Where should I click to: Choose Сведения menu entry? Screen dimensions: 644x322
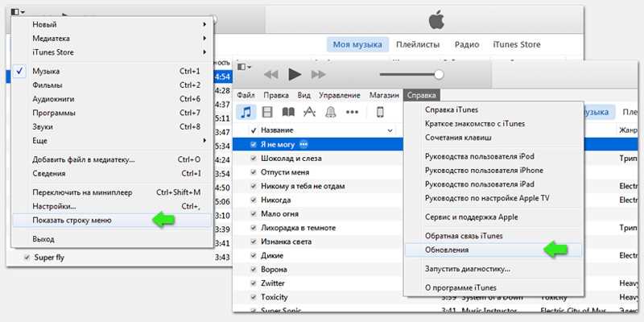tap(113, 174)
